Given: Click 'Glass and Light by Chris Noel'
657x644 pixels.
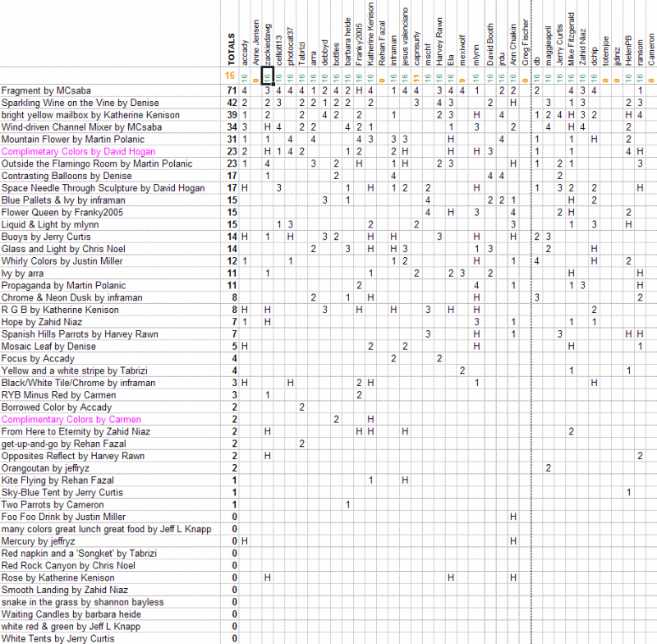Looking at the screenshot, I should [63, 248].
